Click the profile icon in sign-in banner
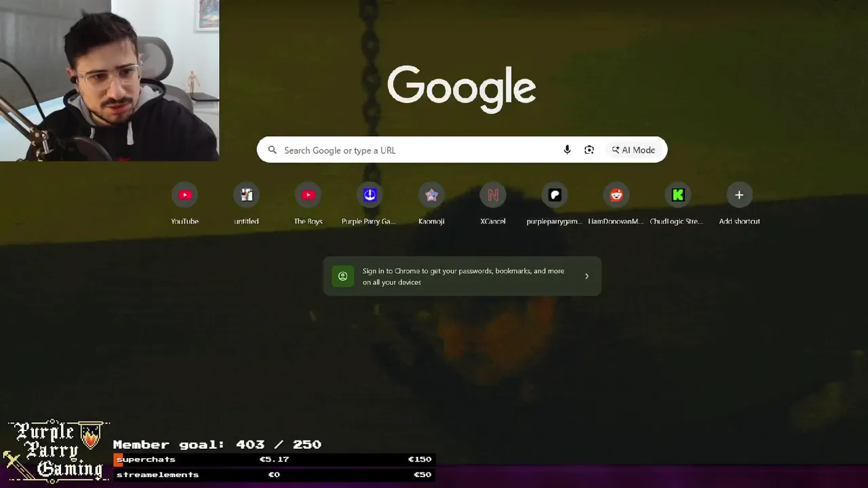This screenshot has width=868, height=488. pos(342,276)
